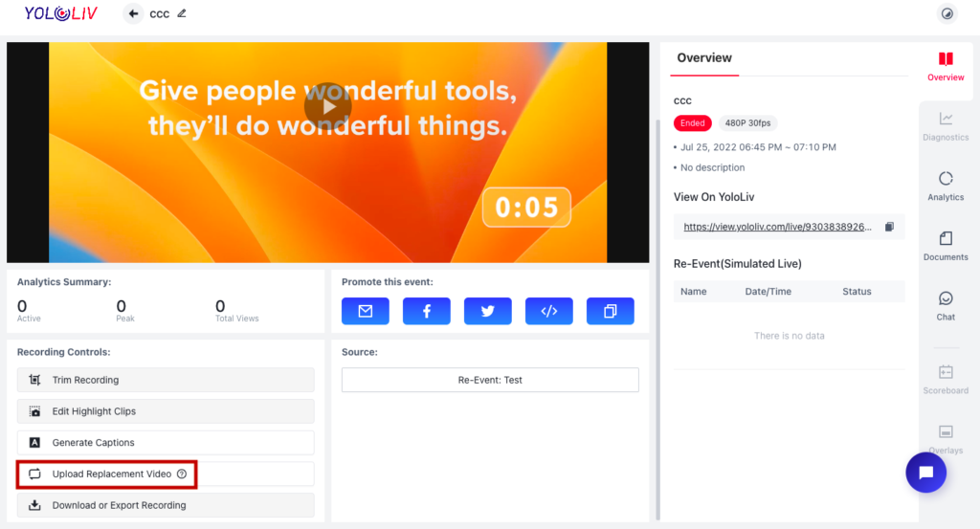
Task: Click the 'ccc' event title in header
Action: (160, 13)
